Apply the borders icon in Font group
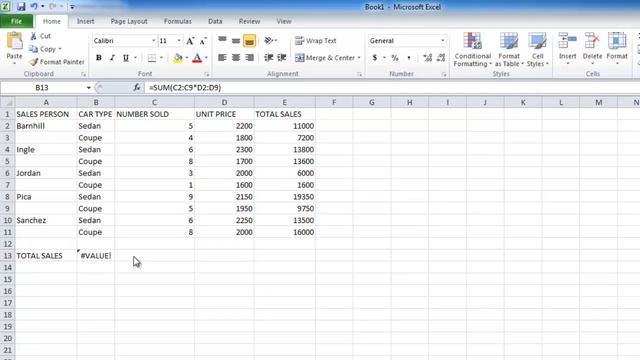This screenshot has width=640, height=360. (x=152, y=58)
